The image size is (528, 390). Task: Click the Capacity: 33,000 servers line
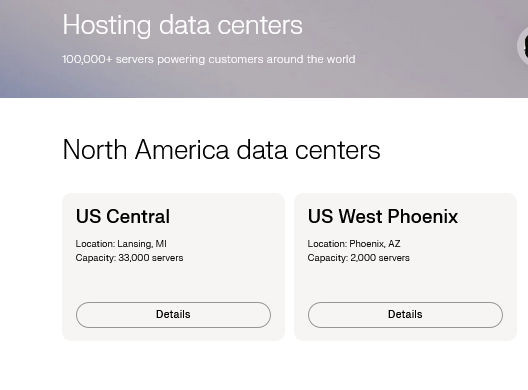(129, 258)
